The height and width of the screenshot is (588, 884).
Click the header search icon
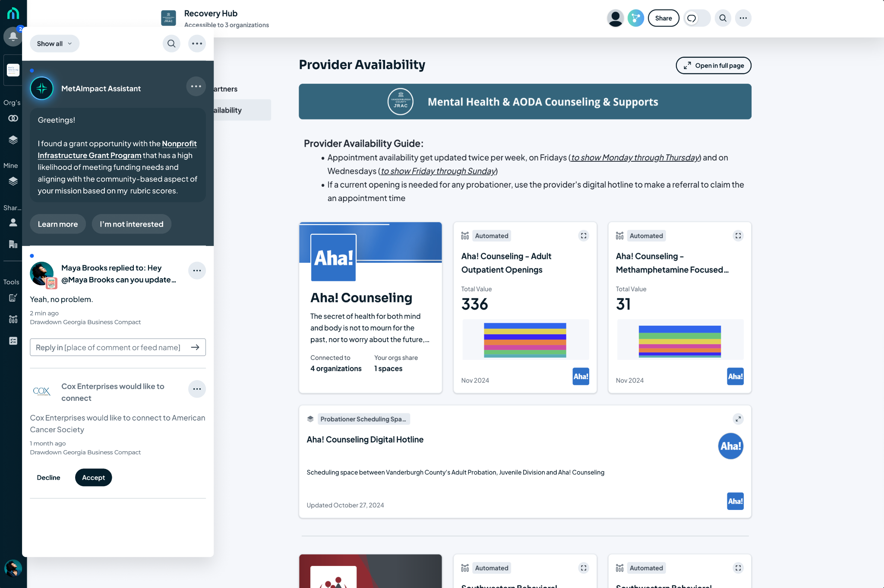(723, 18)
